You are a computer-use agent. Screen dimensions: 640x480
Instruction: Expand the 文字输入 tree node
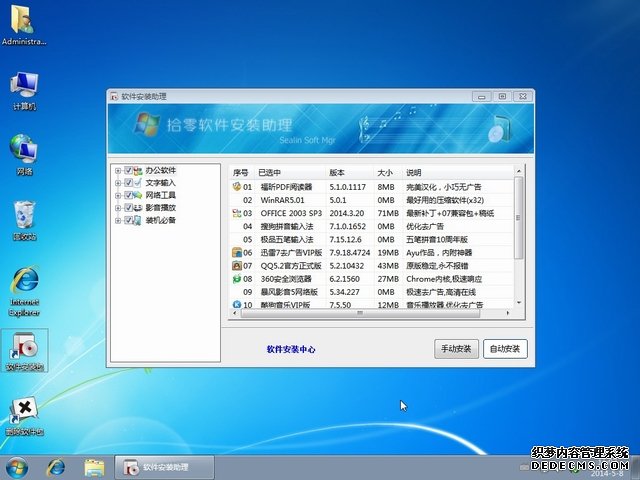pos(118,183)
